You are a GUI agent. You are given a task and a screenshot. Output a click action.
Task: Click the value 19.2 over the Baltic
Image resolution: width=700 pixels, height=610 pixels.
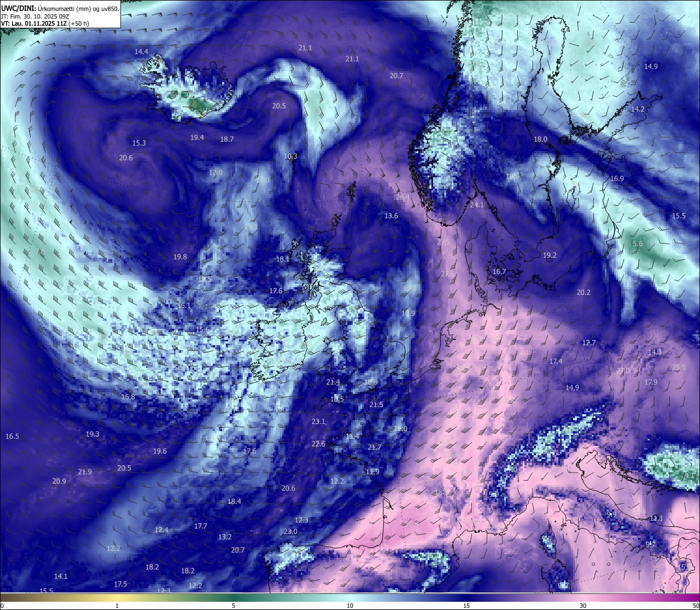coord(550,255)
